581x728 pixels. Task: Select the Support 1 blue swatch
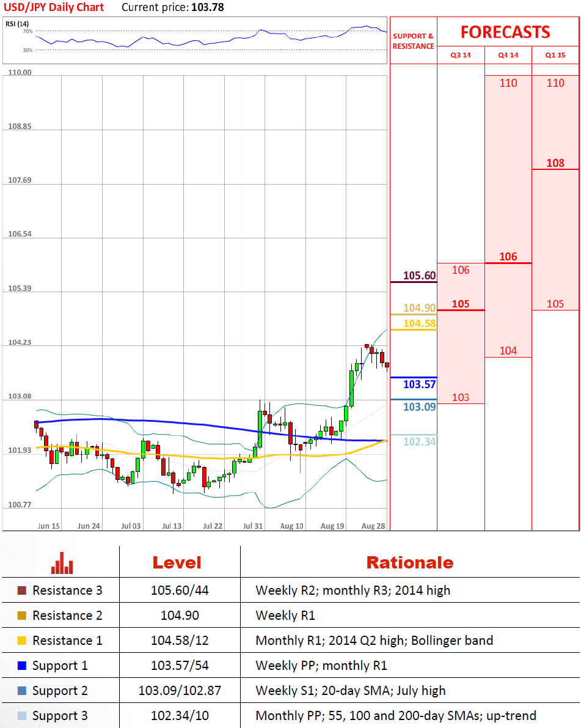tap(22, 666)
